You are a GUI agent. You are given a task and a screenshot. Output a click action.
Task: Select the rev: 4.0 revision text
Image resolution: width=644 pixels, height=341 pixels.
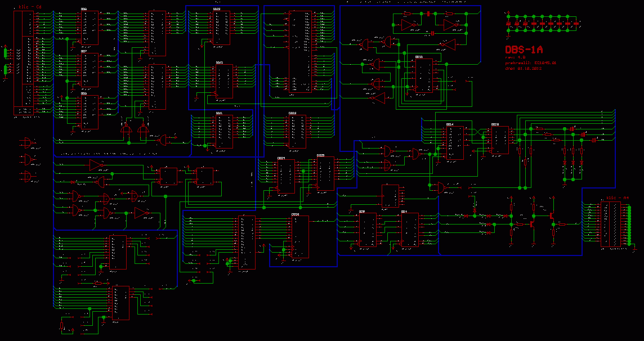click(515, 57)
